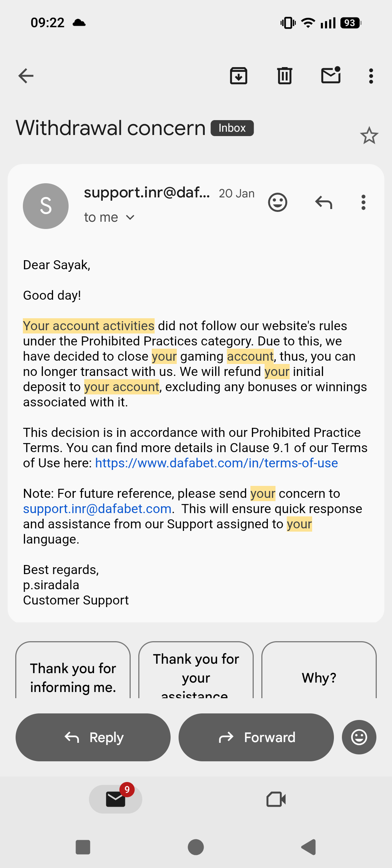Toggle the star on Withdrawal concern

369,135
